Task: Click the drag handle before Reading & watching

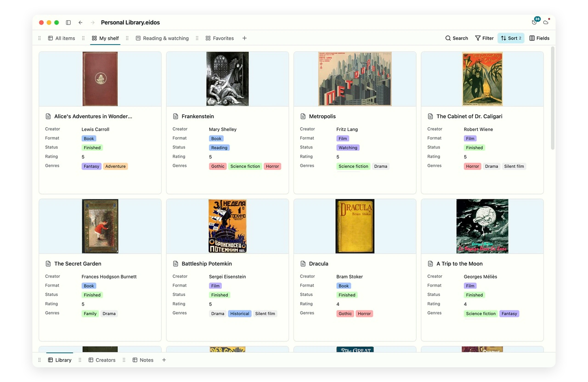Action: tap(127, 38)
